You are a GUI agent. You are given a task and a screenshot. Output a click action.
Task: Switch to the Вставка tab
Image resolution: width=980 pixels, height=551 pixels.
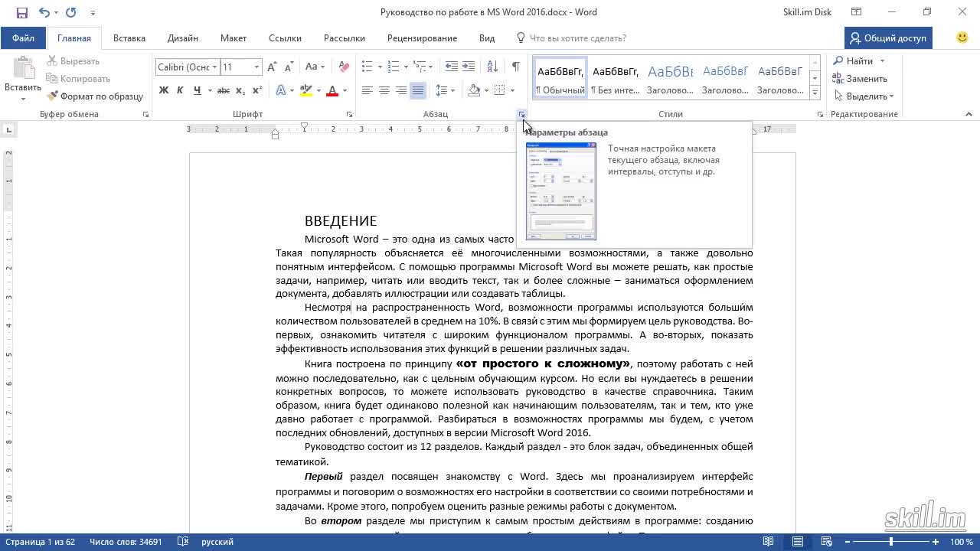pos(129,37)
